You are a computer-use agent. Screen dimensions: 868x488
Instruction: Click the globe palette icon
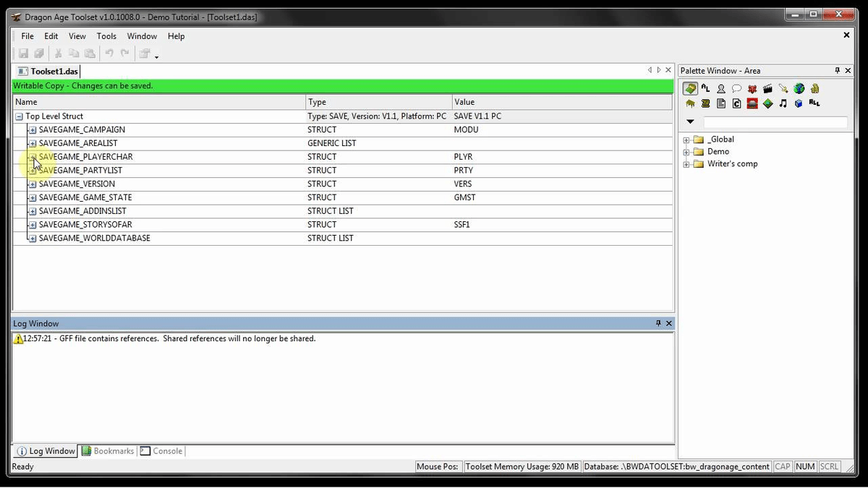click(x=799, y=89)
